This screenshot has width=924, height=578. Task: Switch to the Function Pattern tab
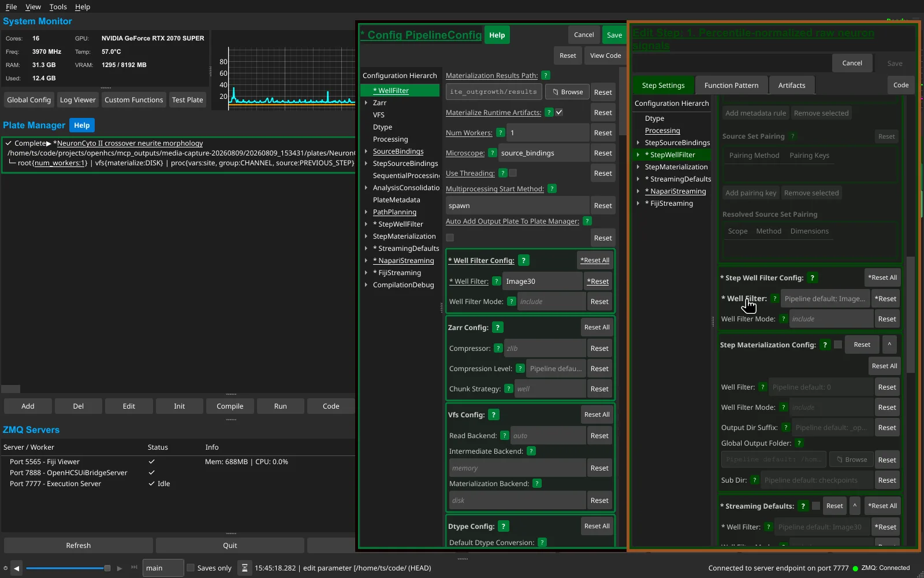point(731,86)
